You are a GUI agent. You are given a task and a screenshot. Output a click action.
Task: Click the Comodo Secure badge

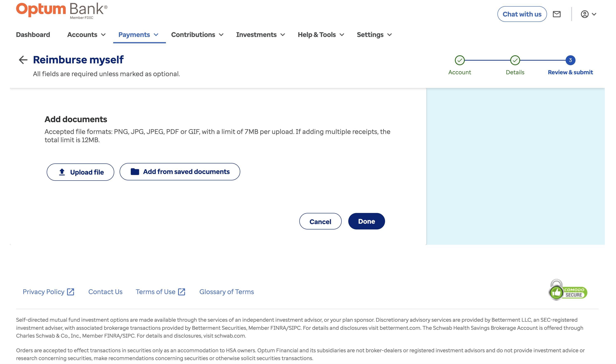coord(568,290)
